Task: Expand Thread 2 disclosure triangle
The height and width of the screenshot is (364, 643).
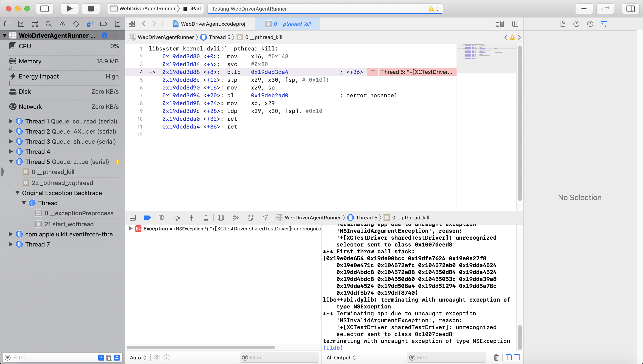Action: point(11,131)
